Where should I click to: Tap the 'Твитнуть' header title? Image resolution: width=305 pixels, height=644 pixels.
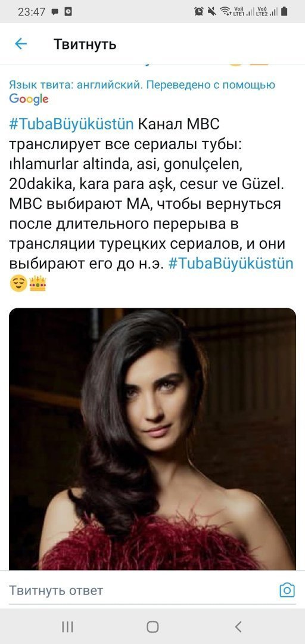coord(85,44)
